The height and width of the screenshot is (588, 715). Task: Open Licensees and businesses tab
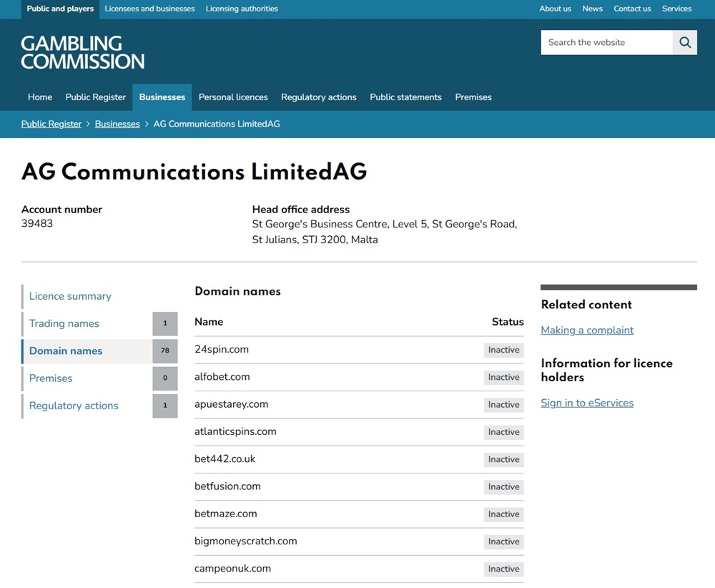pos(149,9)
